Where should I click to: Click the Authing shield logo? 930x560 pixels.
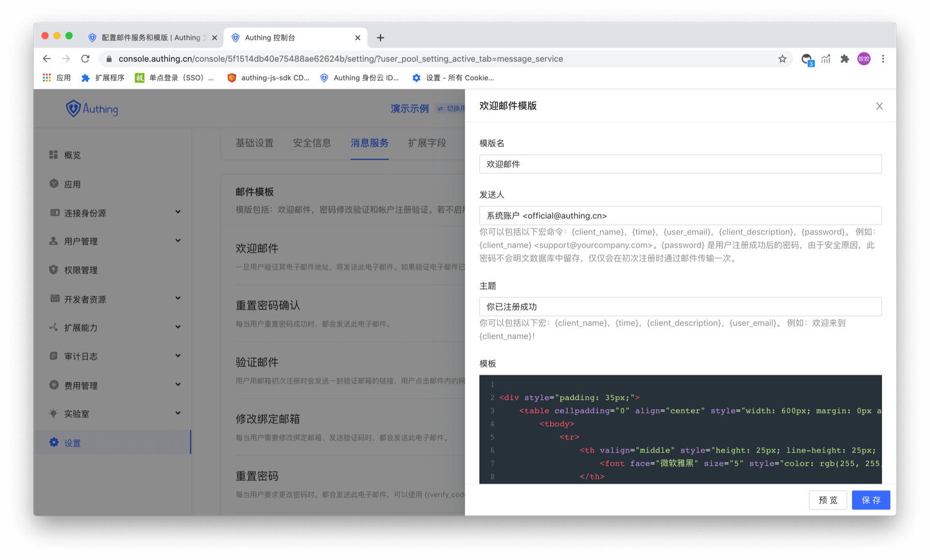tap(73, 108)
